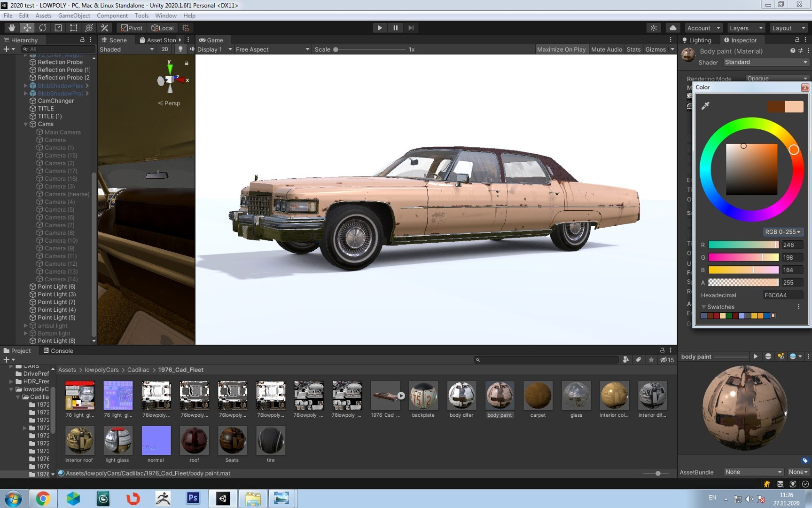Pick a color with the eyedropper
This screenshot has width=812, height=508.
(x=705, y=106)
